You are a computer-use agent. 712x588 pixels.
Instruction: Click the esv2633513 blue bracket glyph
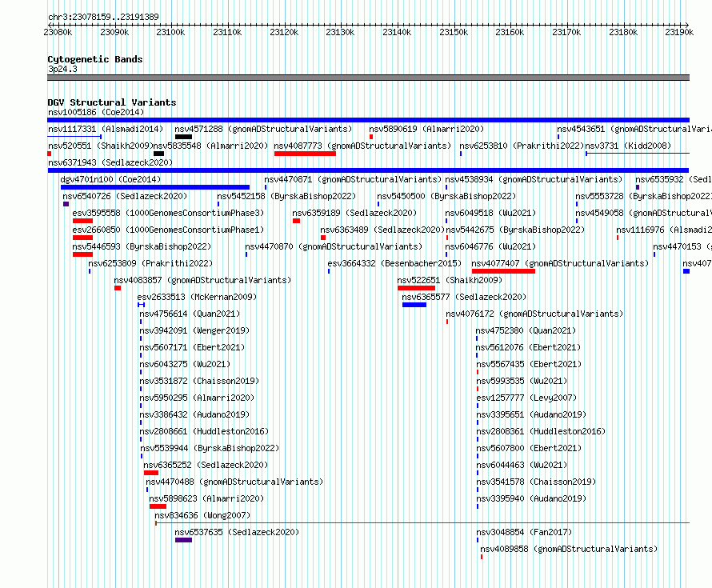tap(142, 305)
